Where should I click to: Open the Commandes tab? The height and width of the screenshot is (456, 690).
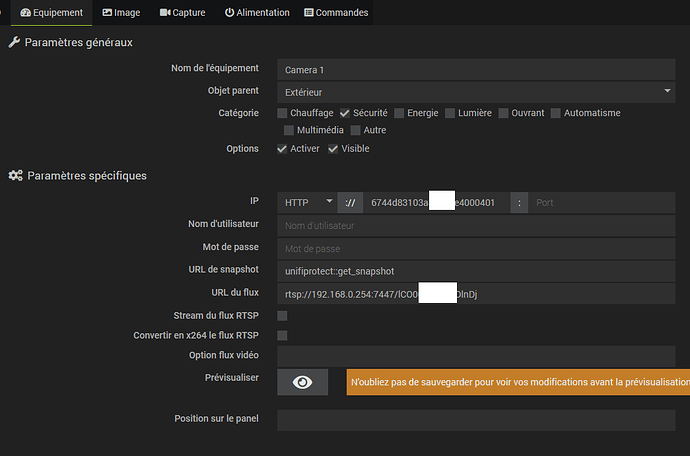pos(336,12)
